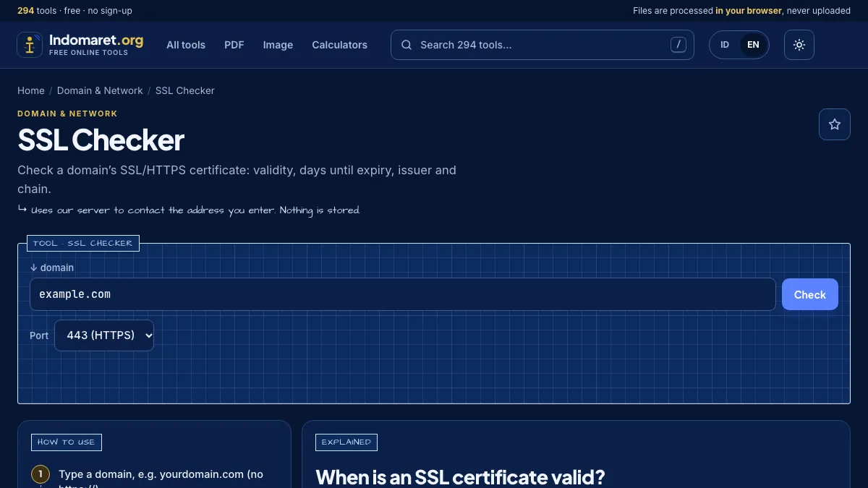Toggle the light/dark theme sun icon
Screen dimensions: 868x488
coord(799,45)
